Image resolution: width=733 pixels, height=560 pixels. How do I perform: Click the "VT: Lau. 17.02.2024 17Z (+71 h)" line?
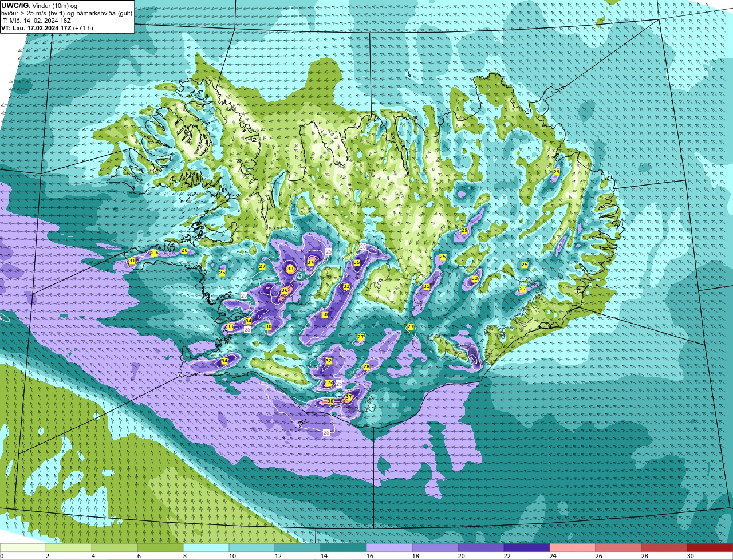[47, 27]
